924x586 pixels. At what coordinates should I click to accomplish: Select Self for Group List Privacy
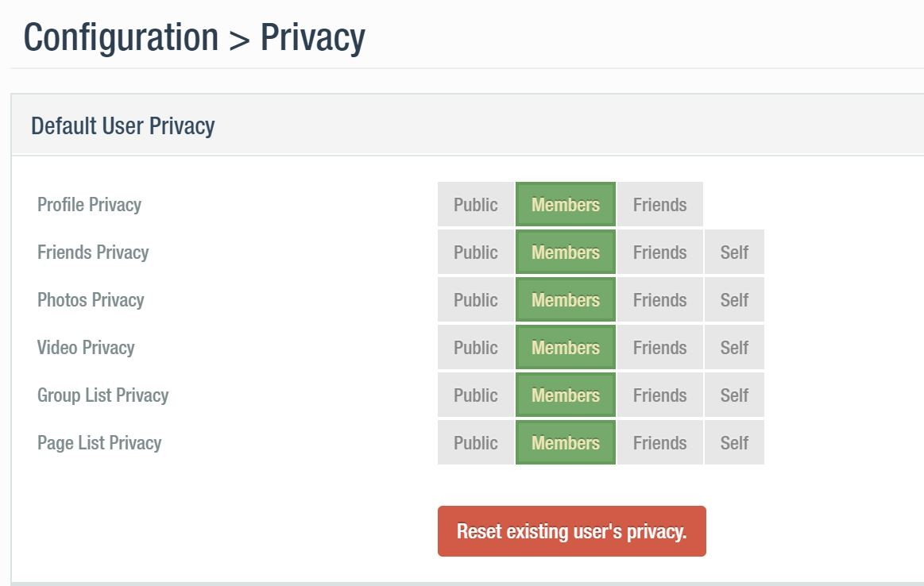(734, 395)
